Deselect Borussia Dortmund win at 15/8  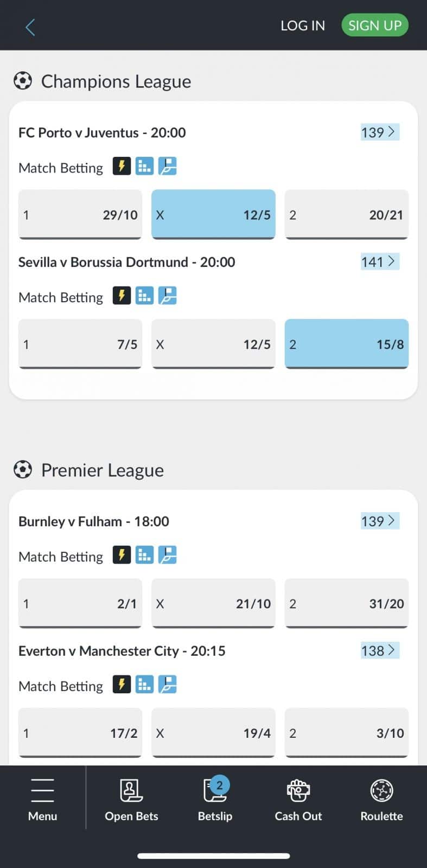tap(346, 344)
